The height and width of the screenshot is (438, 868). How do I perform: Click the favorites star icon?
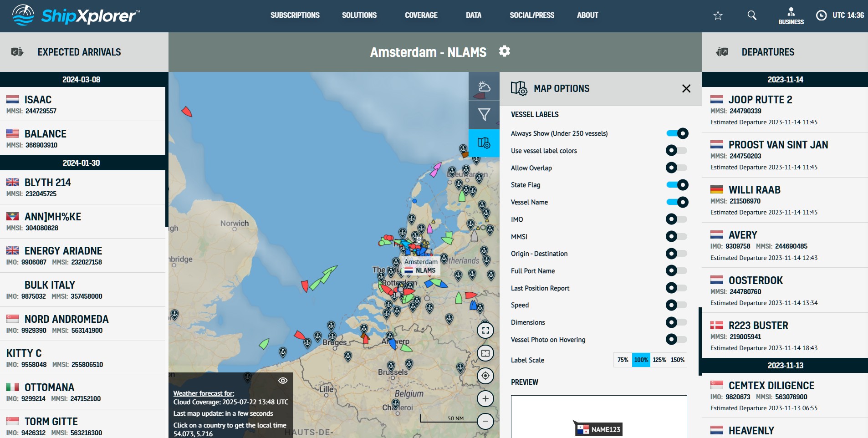click(718, 15)
